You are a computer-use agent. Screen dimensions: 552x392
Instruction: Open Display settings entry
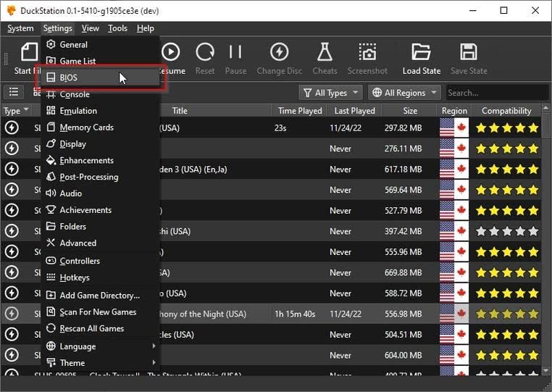pyautogui.click(x=100, y=143)
